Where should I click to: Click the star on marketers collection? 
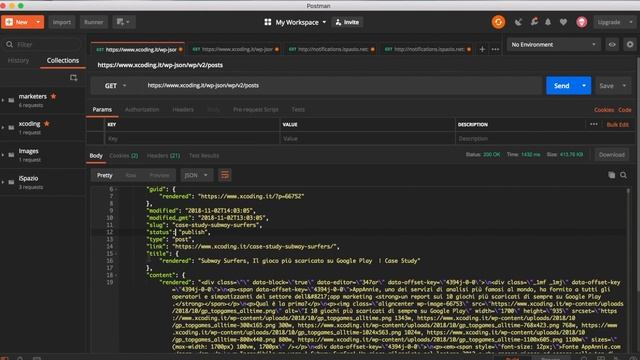coord(53,96)
